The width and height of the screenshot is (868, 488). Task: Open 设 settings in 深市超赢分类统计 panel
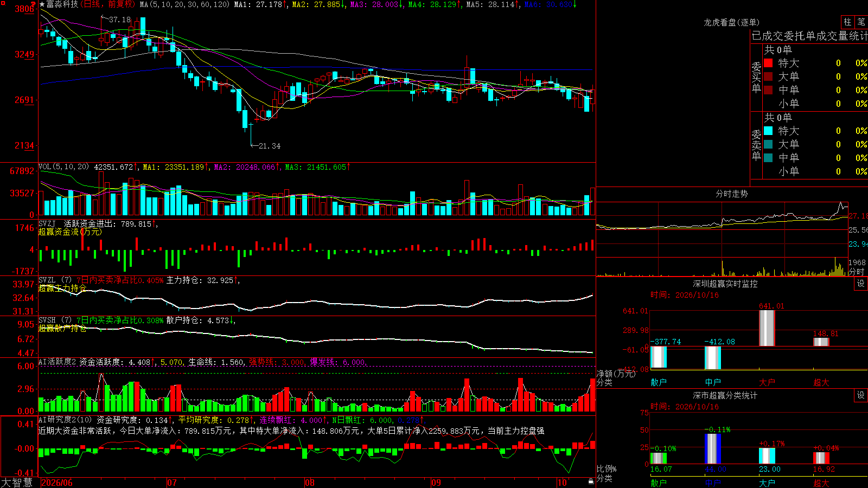[861, 395]
